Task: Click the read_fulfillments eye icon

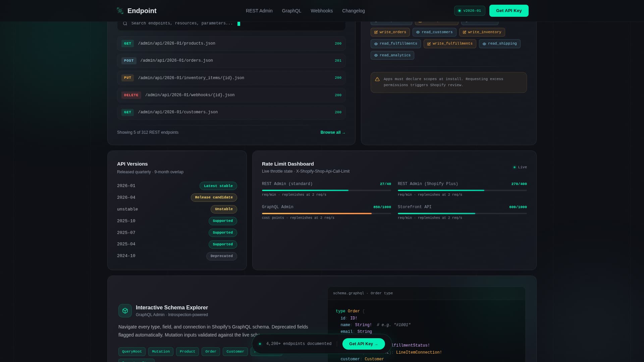Action: click(376, 44)
